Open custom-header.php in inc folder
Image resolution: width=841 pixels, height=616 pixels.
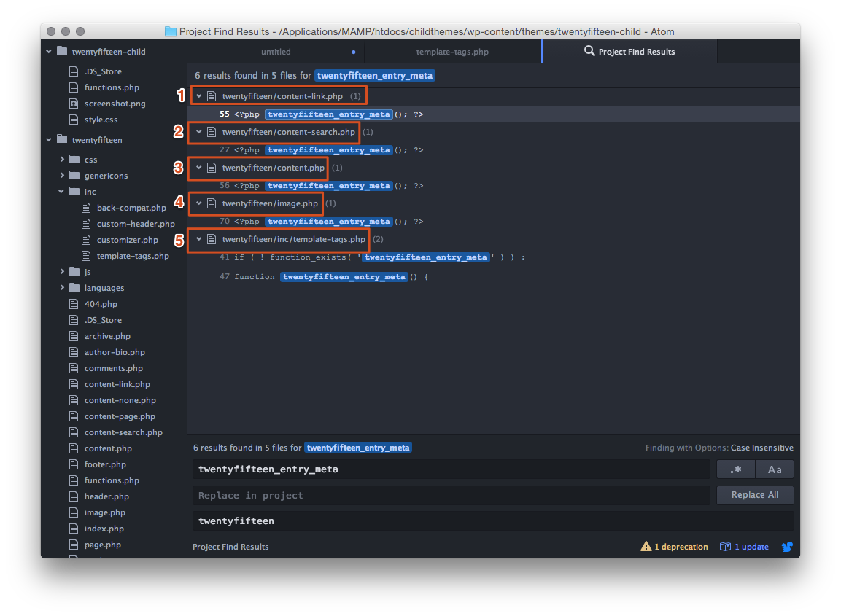click(x=136, y=224)
